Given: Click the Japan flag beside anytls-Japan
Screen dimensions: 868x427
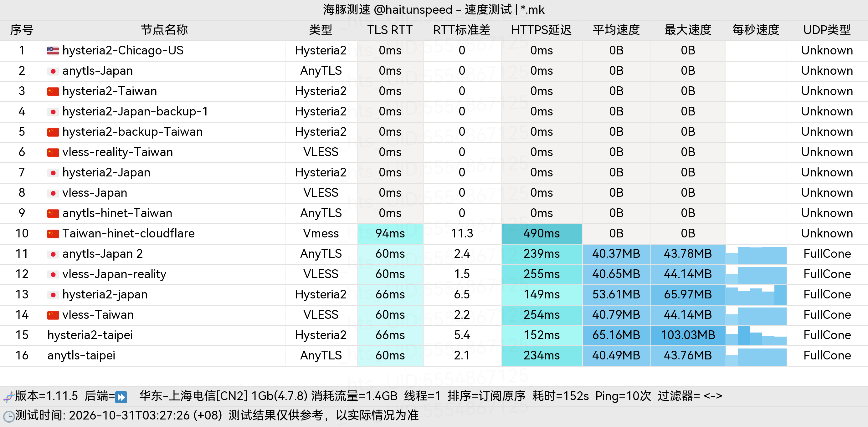Looking at the screenshot, I should 53,71.
